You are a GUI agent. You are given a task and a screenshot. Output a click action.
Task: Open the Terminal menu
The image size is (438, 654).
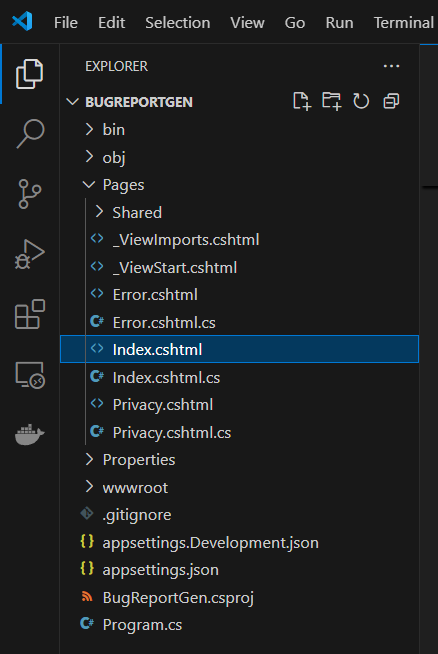coord(403,23)
